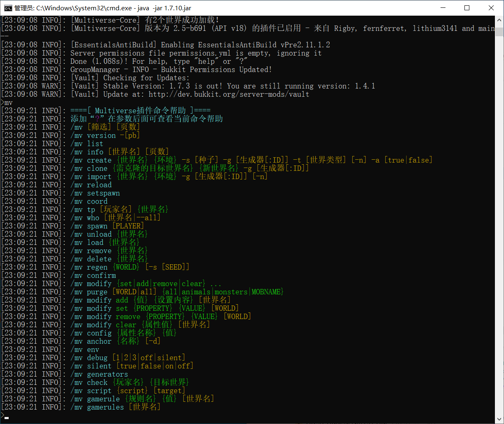Click the scrollbar down arrow
This screenshot has height=424, width=504.
coord(499,419)
